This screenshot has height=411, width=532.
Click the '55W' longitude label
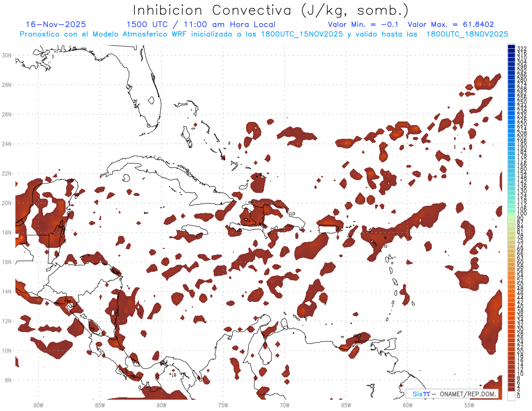[469, 405]
